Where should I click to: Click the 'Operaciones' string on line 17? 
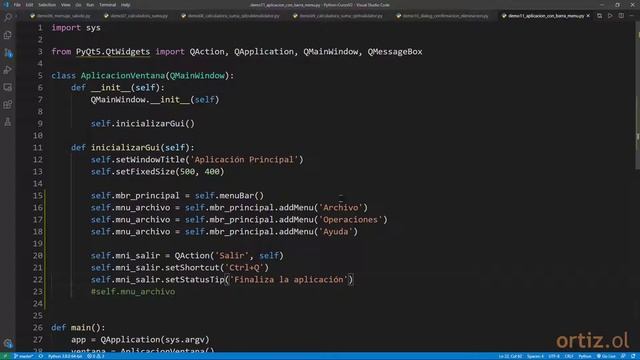coord(351,220)
